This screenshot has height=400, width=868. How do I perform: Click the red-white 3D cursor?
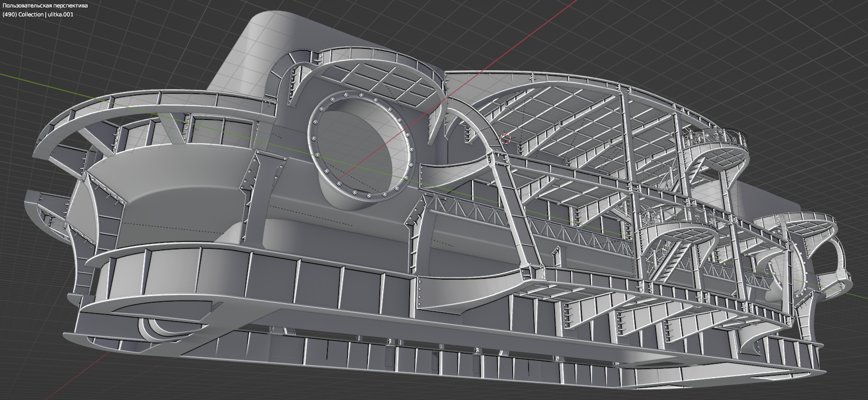click(506, 138)
